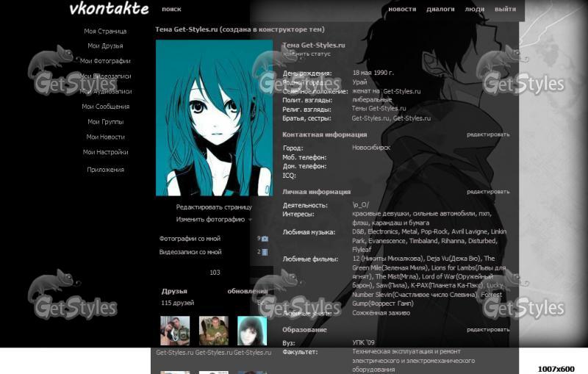Go to Мои Настройки in the sidebar
This screenshot has height=374, width=588.
[105, 152]
